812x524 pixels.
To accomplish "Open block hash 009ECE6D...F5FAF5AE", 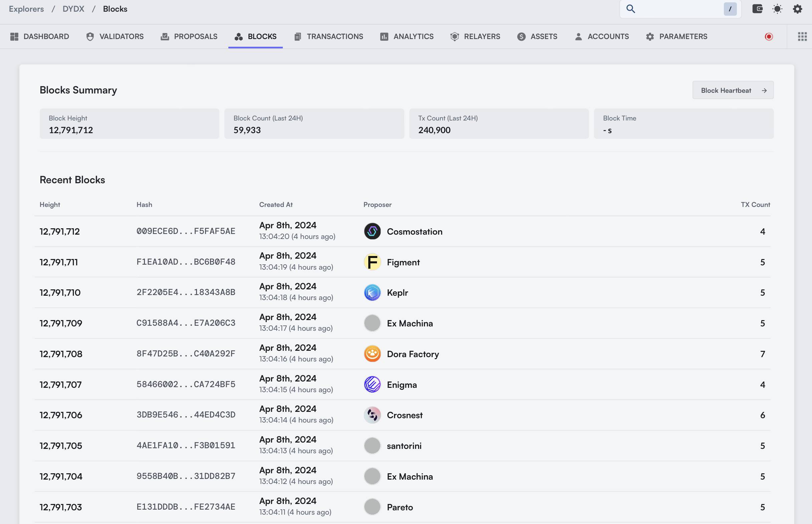I will pos(186,231).
